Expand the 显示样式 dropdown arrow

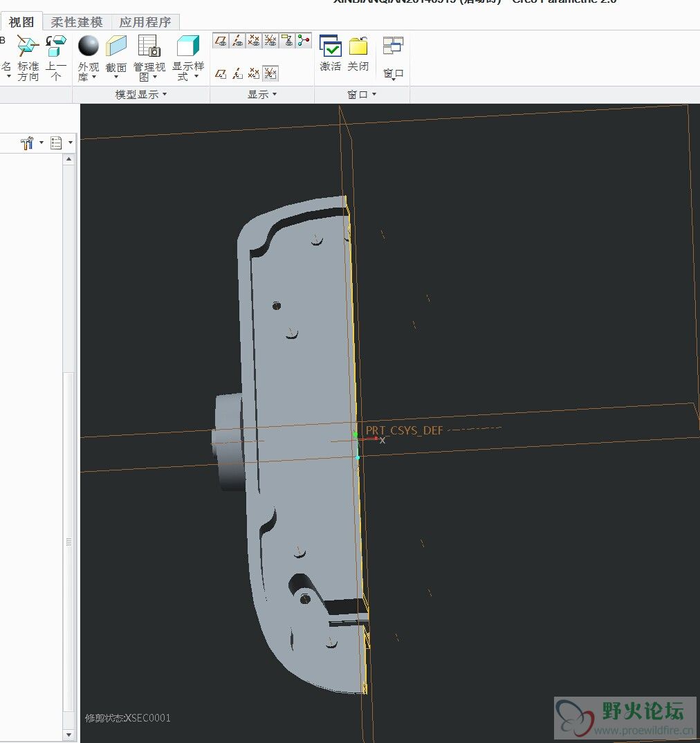pos(196,77)
